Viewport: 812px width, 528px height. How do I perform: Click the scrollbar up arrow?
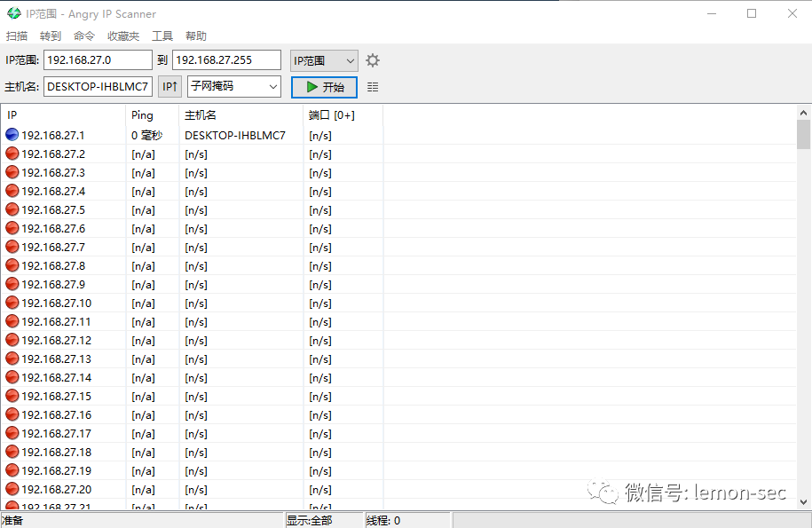(x=803, y=113)
